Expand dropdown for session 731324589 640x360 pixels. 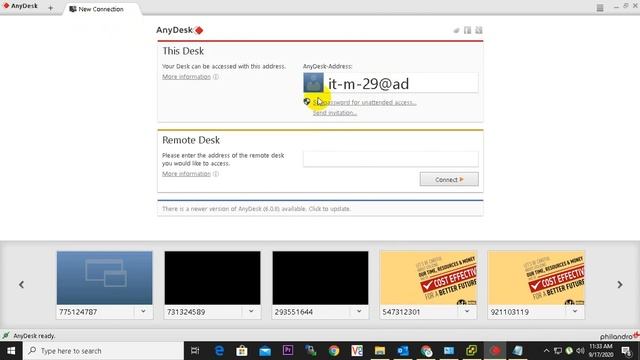click(x=251, y=312)
